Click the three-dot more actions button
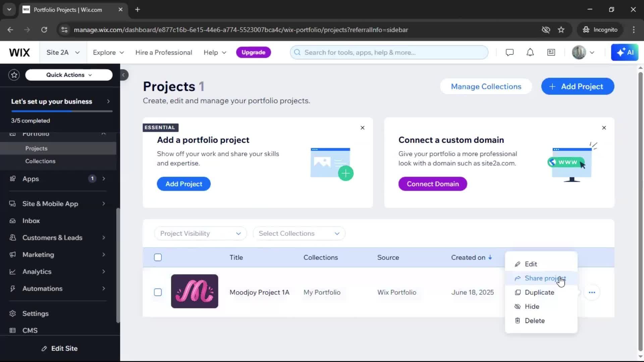644x362 pixels. coord(592,292)
